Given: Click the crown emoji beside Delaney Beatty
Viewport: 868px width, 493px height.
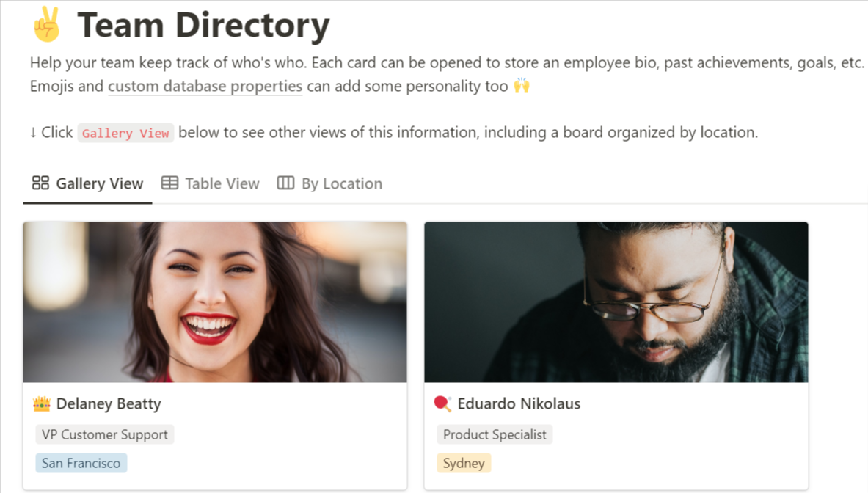Looking at the screenshot, I should click(43, 403).
